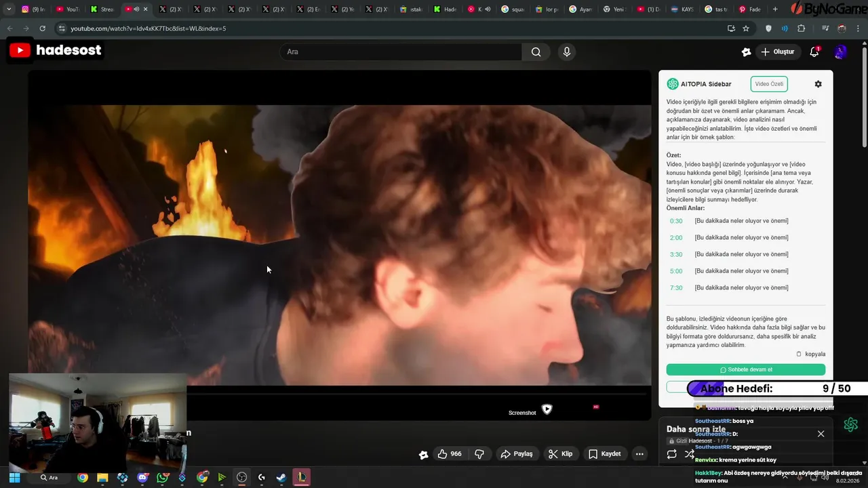868x488 pixels.
Task: Close the current YouTube tab
Action: click(x=145, y=9)
